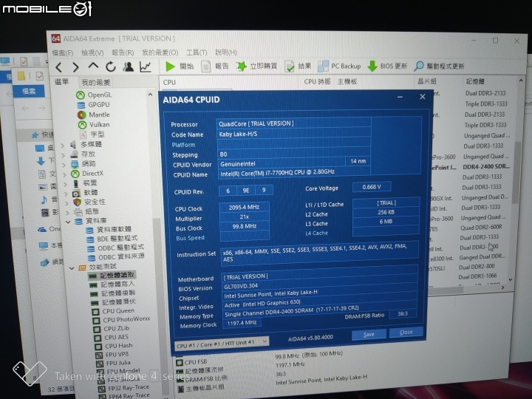
Task: Open the 檔案(F) menu
Action: click(x=63, y=53)
